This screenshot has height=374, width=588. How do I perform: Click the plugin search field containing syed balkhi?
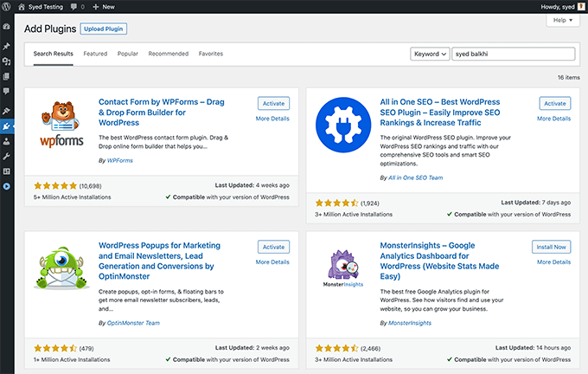point(513,54)
